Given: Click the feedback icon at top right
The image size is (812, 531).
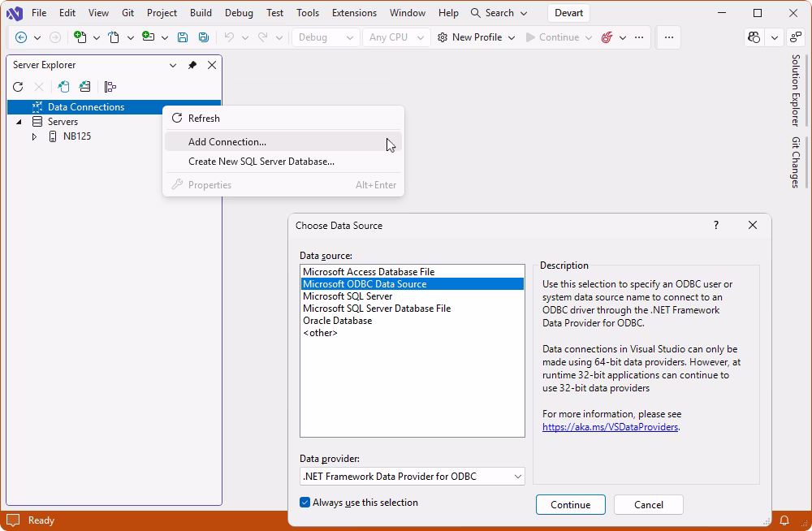Looking at the screenshot, I should 796,37.
